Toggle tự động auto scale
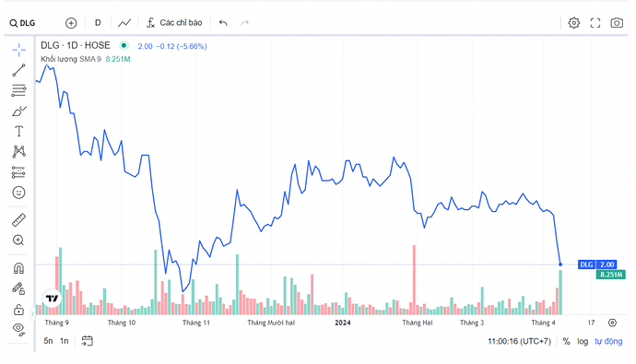This screenshot has width=636, height=364. click(x=608, y=341)
